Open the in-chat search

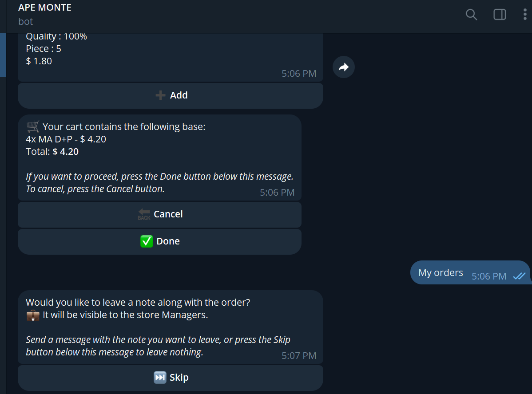pyautogui.click(x=471, y=15)
